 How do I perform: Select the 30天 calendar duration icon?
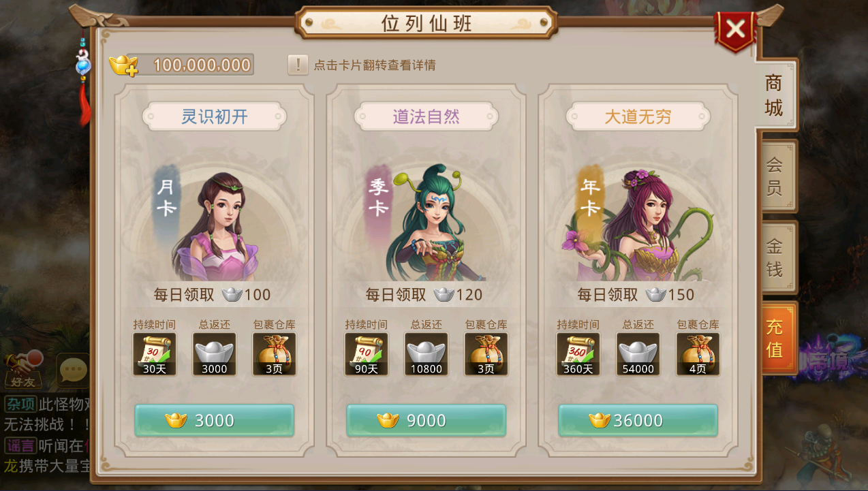155,354
